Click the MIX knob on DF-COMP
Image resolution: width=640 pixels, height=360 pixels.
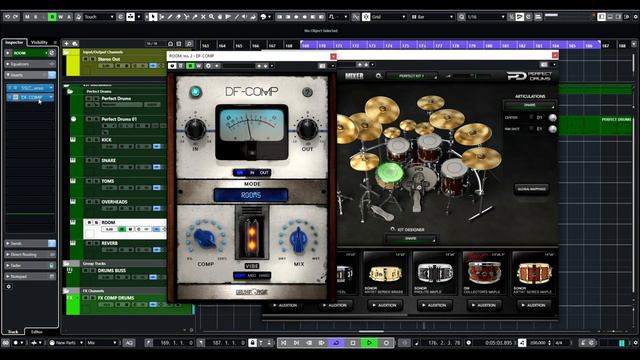tap(298, 239)
